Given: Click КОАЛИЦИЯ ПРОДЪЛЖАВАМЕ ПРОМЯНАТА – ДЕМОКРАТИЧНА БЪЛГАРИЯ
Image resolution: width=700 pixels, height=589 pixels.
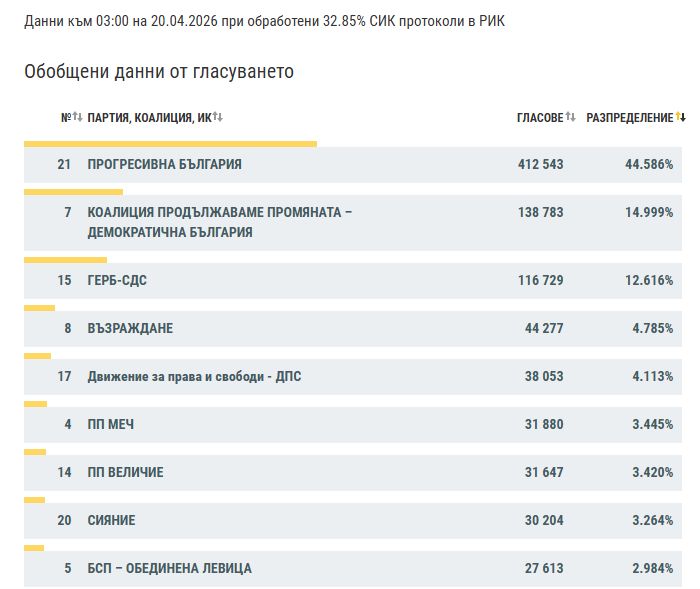Looking at the screenshot, I should (x=220, y=222).
